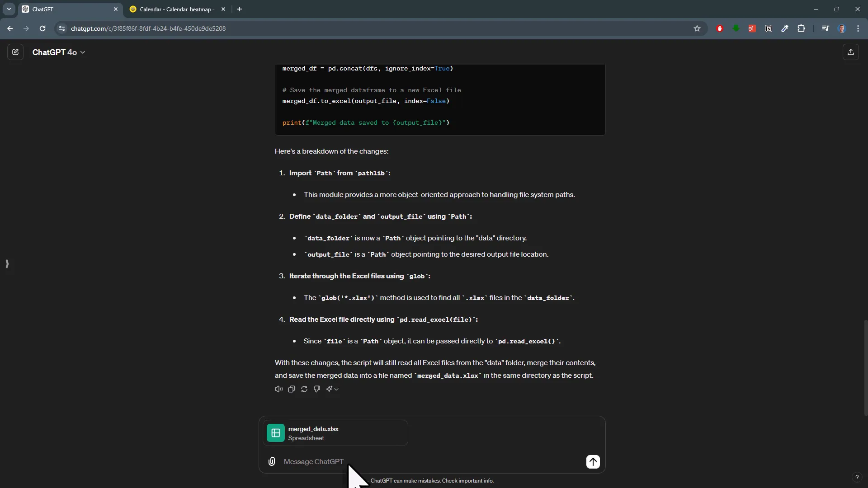Send the message with the up arrow button
This screenshot has height=488, width=868.
click(593, 462)
